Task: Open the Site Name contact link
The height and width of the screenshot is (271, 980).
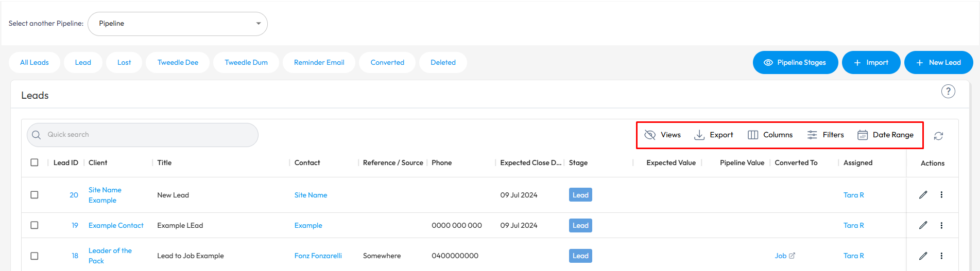Action: pyautogui.click(x=311, y=195)
